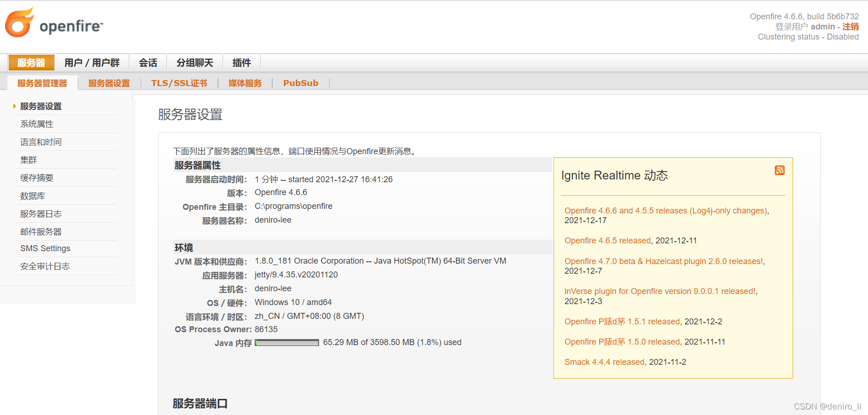View 服务器日志 in the sidebar
Screen dimensions: 868x415
41,214
